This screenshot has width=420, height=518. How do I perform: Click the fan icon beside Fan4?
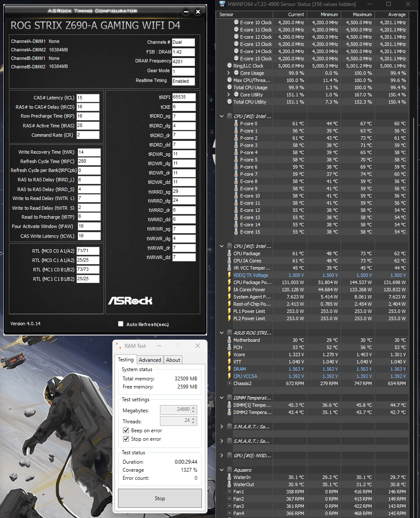pos(230,513)
